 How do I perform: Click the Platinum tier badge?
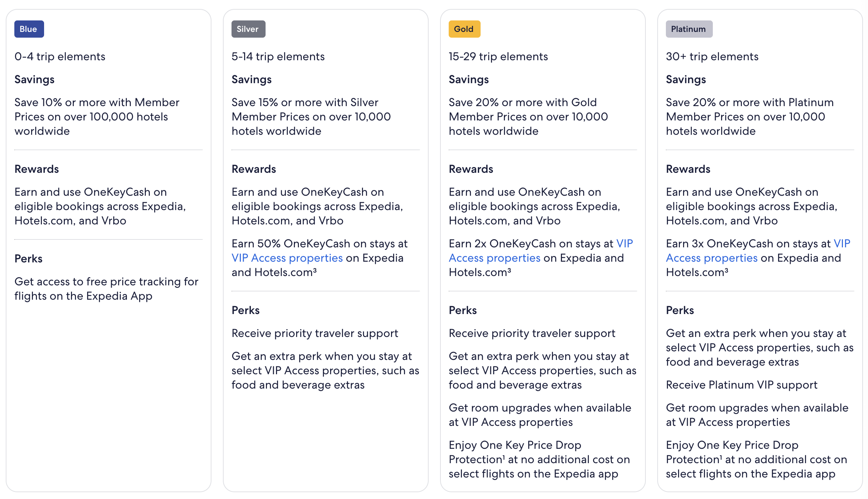(689, 29)
